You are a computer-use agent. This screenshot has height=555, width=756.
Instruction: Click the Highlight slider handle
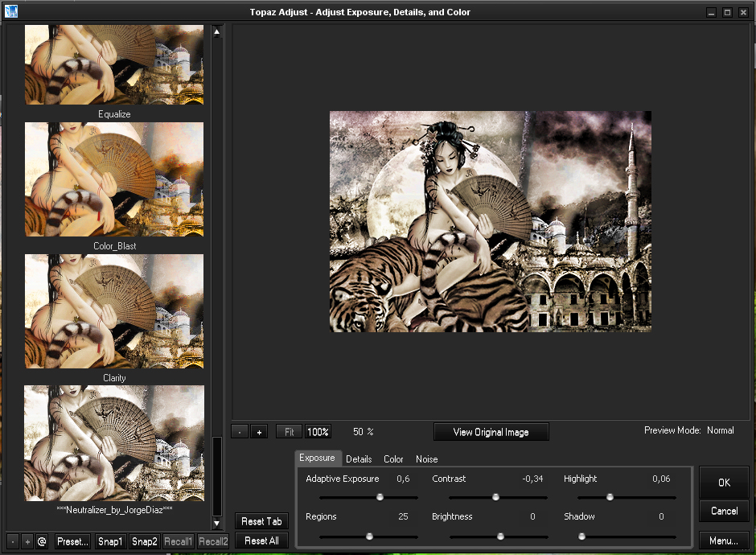point(610,496)
